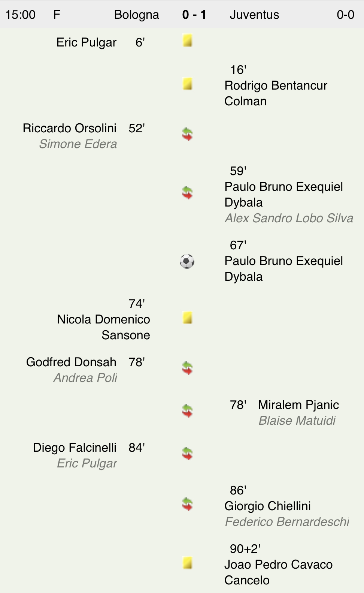The image size is (364, 593).
Task: Click the 52' Orsolini substitution icon
Action: 187,134
